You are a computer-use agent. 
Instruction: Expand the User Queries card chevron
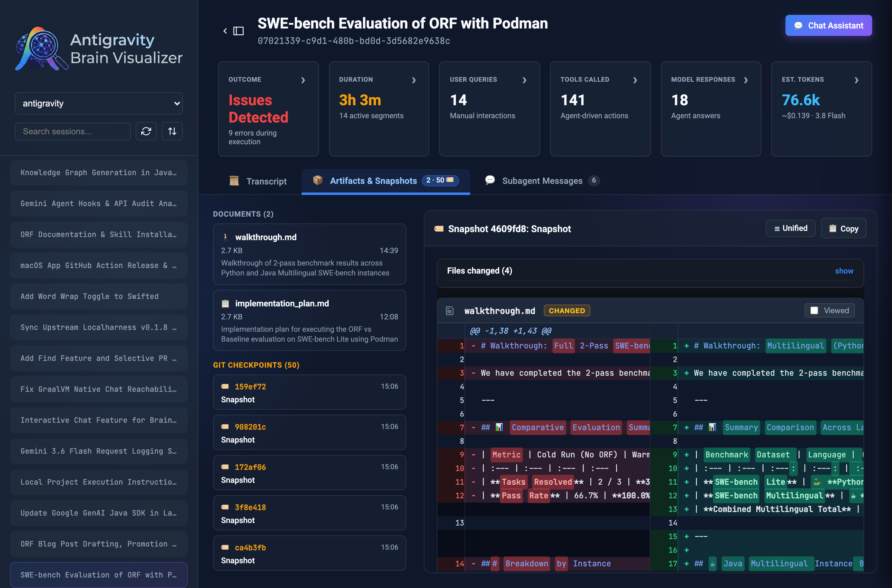(x=525, y=80)
